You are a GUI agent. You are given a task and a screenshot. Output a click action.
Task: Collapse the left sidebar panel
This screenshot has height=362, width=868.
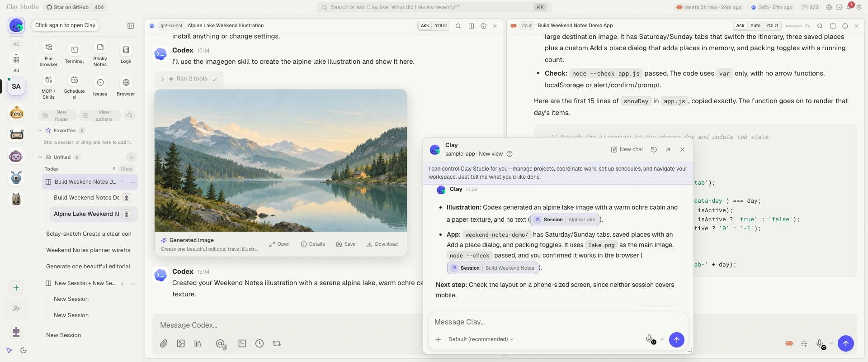coord(131,26)
